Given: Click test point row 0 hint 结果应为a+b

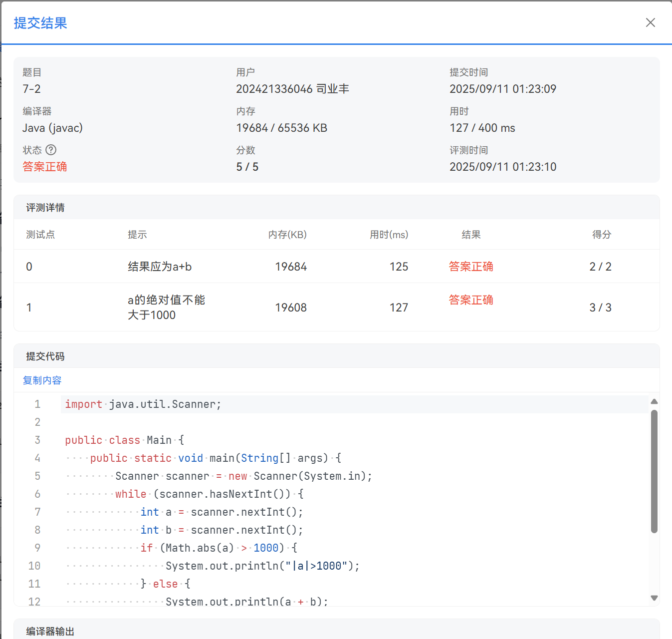Looking at the screenshot, I should (x=160, y=266).
